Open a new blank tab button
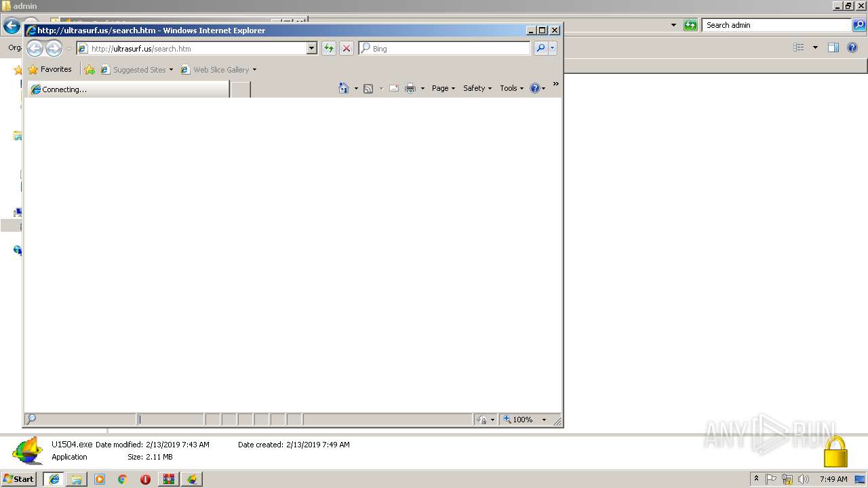 click(241, 89)
